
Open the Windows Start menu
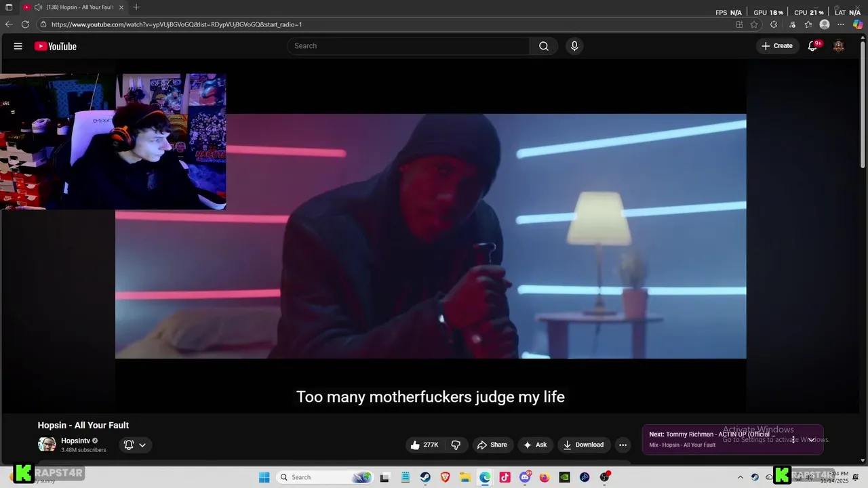coord(264,477)
